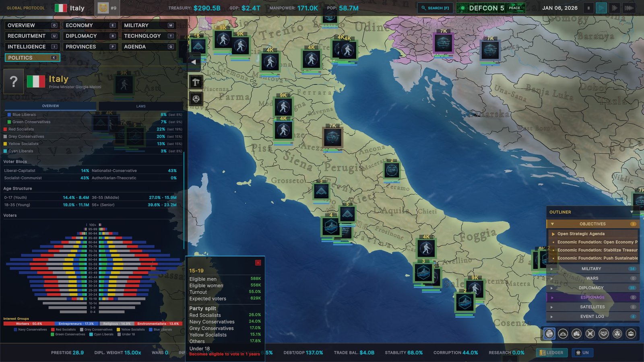Collapse the side panel with left arrow
The width and height of the screenshot is (644, 362).
(x=194, y=62)
